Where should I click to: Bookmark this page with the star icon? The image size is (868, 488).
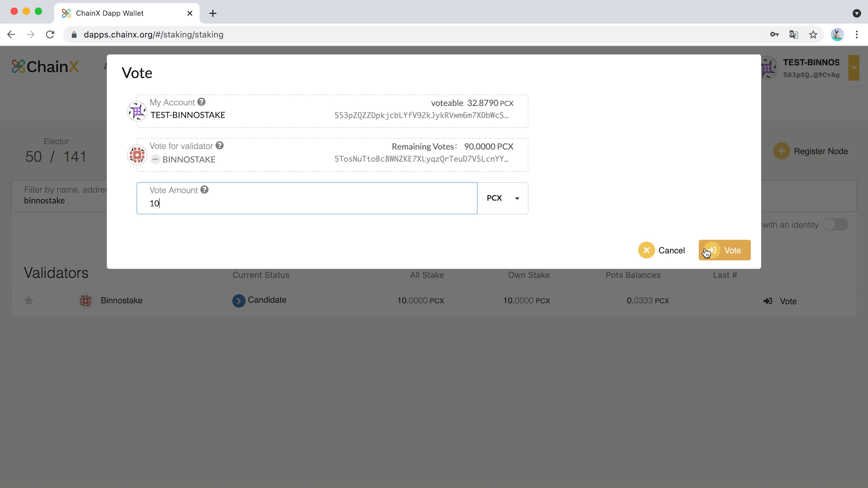813,34
